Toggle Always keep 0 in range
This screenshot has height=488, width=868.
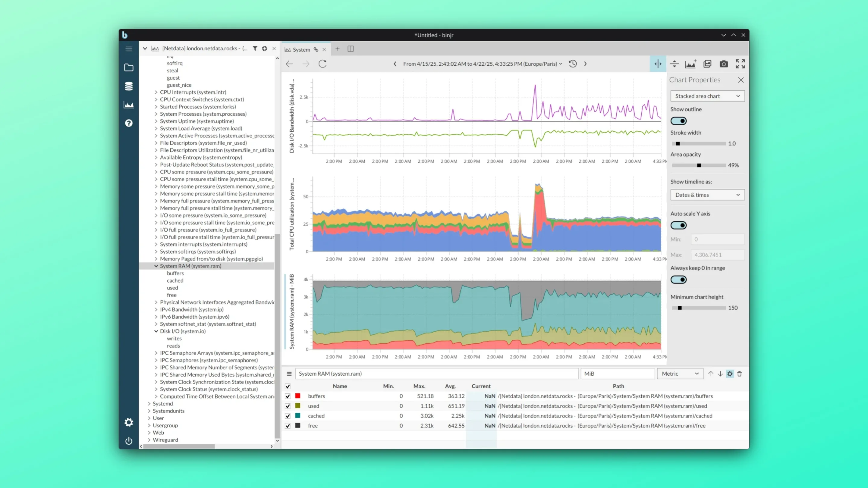pos(678,279)
